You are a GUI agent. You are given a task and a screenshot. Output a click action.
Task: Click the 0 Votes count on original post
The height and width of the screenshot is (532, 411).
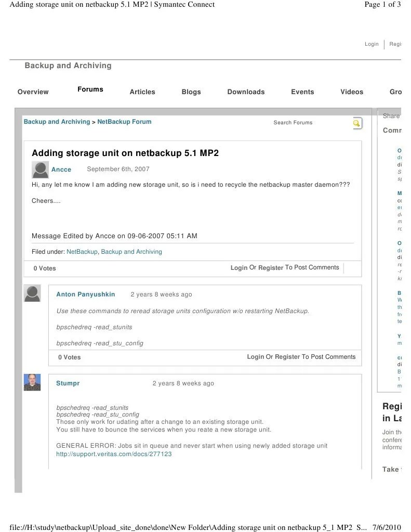click(44, 268)
